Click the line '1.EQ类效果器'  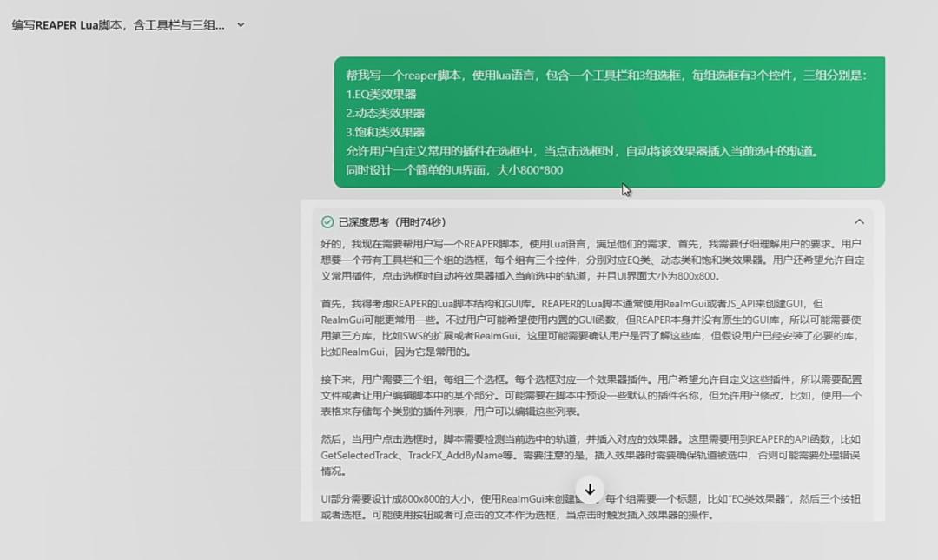click(381, 94)
